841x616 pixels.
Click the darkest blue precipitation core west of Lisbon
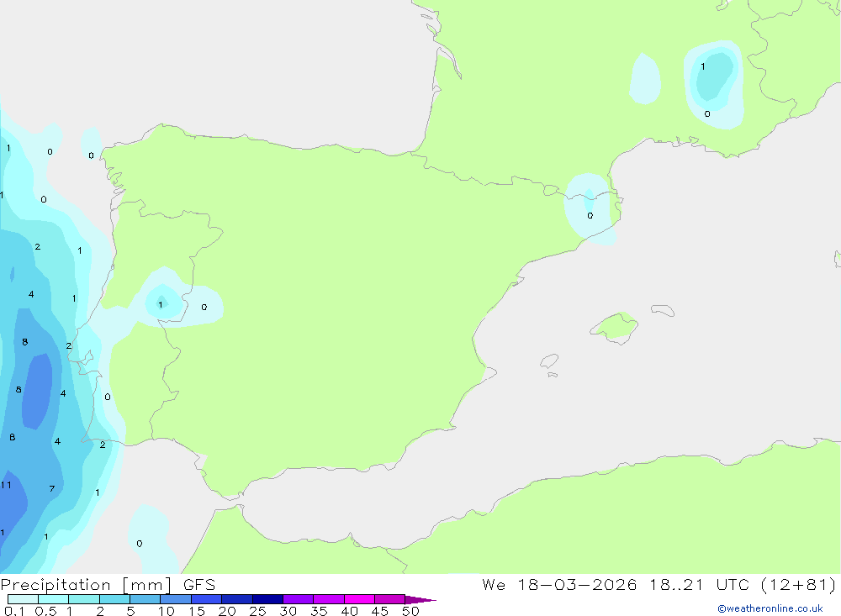coord(38,392)
